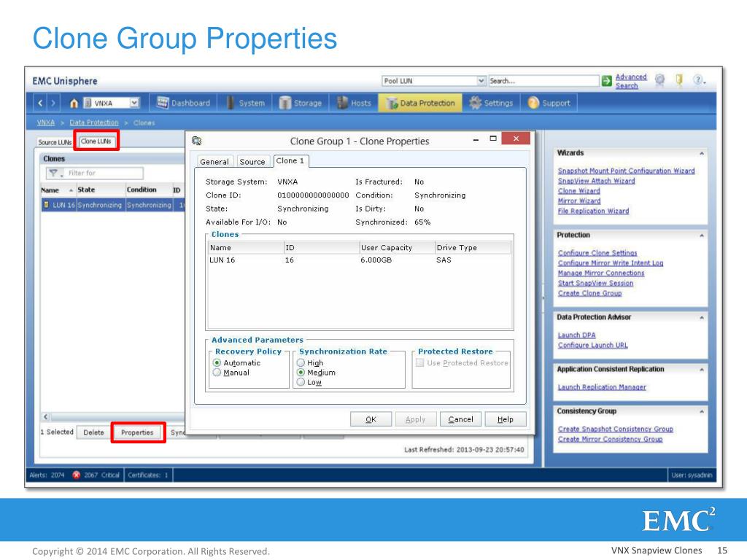Image resolution: width=747 pixels, height=560 pixels.
Task: Tick the Use Protected Restore checkbox
Action: [x=419, y=363]
